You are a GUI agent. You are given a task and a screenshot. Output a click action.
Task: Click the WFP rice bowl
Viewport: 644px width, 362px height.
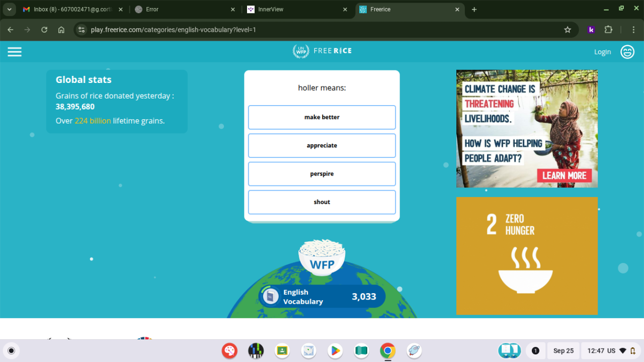point(322,257)
